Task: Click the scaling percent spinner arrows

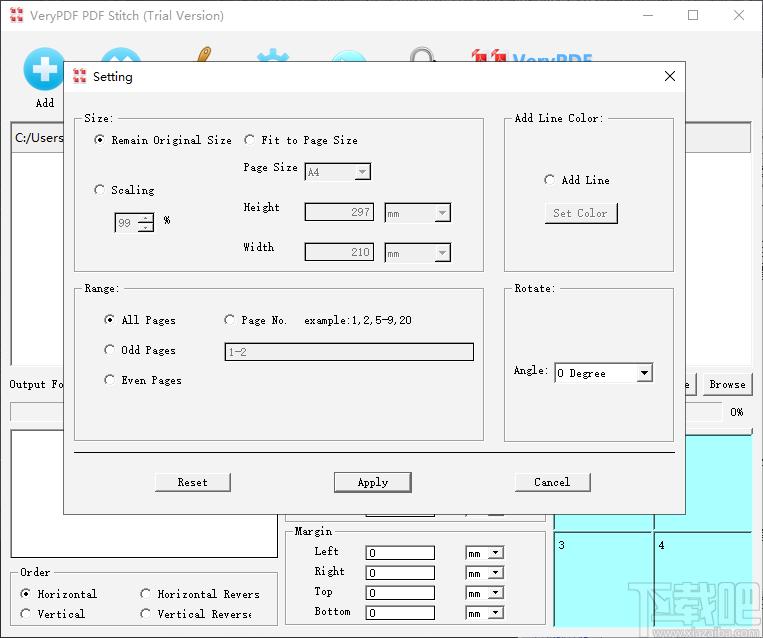Action: pos(145,222)
